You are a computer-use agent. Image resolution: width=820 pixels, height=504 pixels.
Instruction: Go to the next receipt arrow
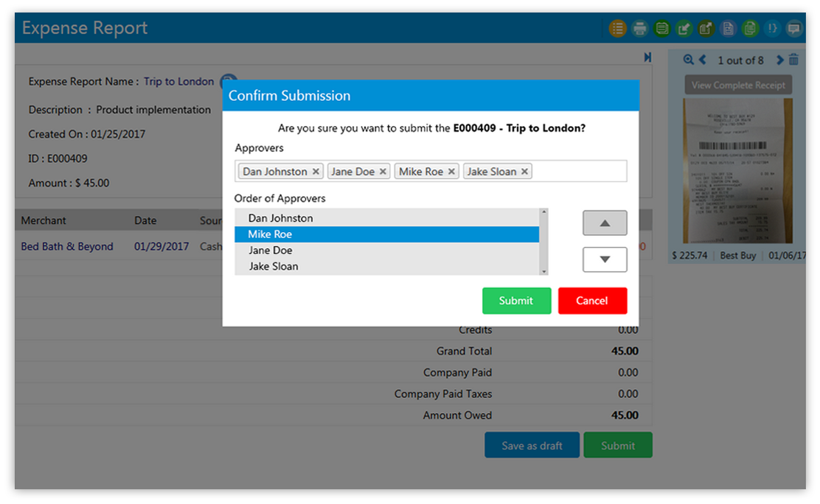tap(779, 60)
